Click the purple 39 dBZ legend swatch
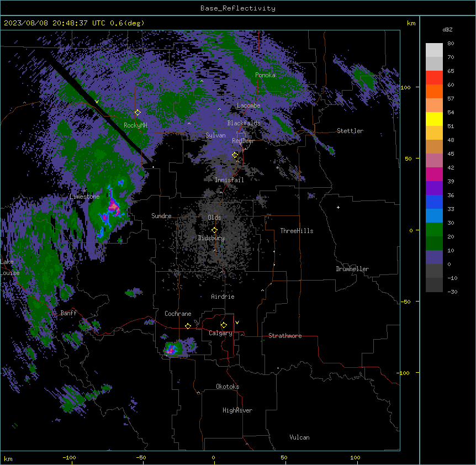Screen dimensions: 476x465 [434, 188]
